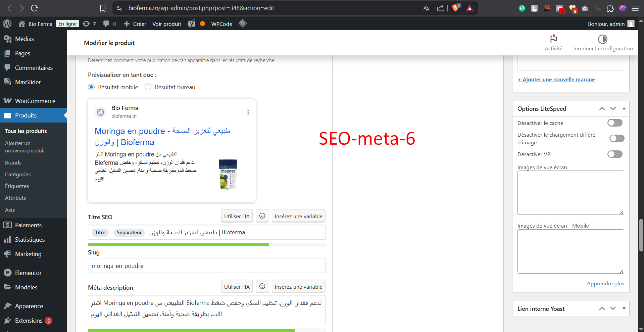Click Insérez une variable for Titre SEO
Viewport: 644px width, 332px height.
[298, 216]
